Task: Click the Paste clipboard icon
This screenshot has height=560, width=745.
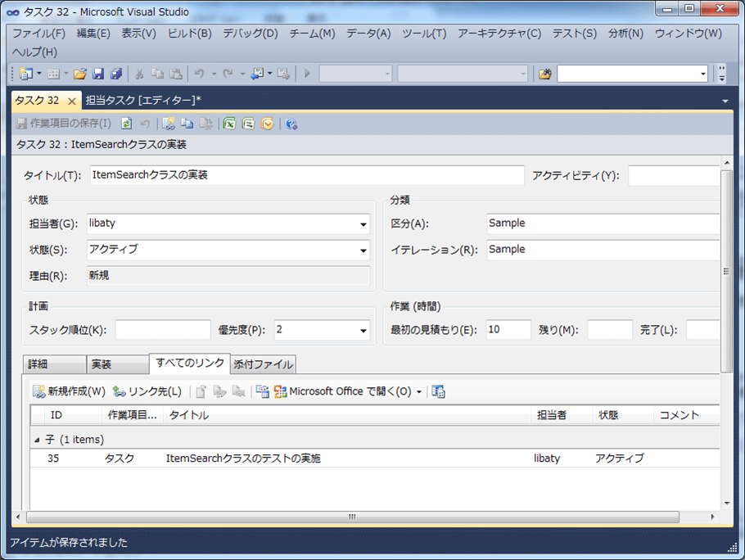Action: tap(176, 74)
